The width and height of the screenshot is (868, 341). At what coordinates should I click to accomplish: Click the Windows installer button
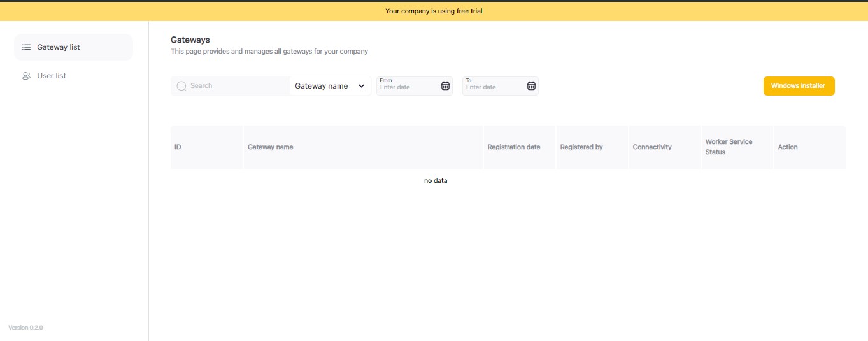pos(799,86)
